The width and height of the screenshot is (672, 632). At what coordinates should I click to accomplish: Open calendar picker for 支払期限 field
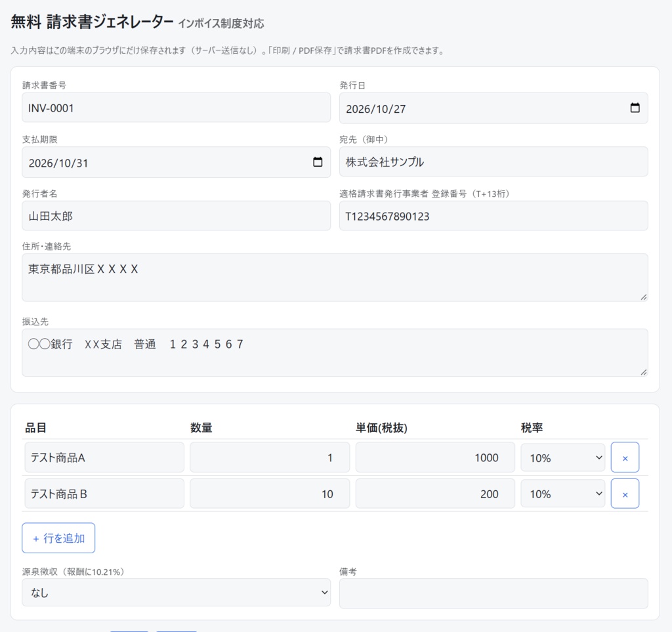(x=318, y=161)
